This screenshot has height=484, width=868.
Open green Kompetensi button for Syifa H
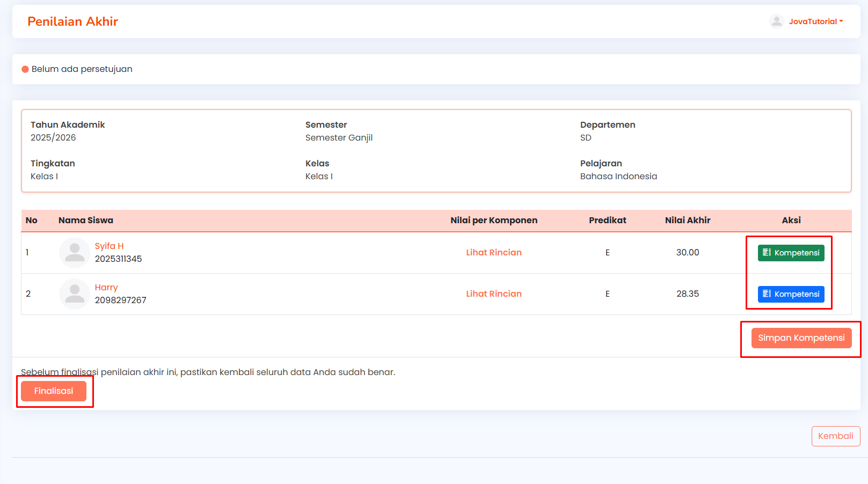coord(791,253)
